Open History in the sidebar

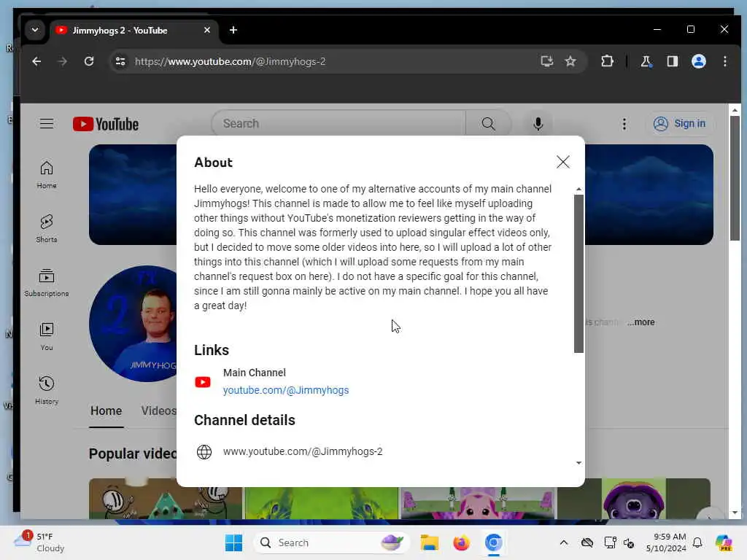point(47,391)
